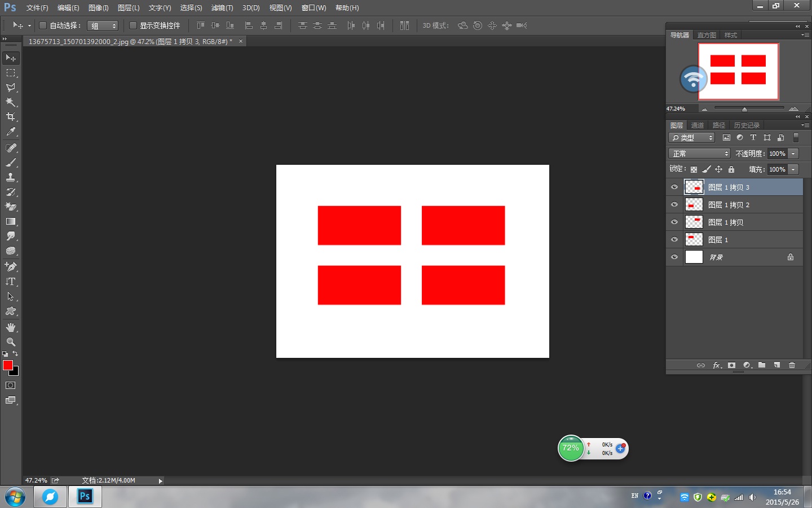
Task: Click the clock showing 16:54
Action: (782, 492)
